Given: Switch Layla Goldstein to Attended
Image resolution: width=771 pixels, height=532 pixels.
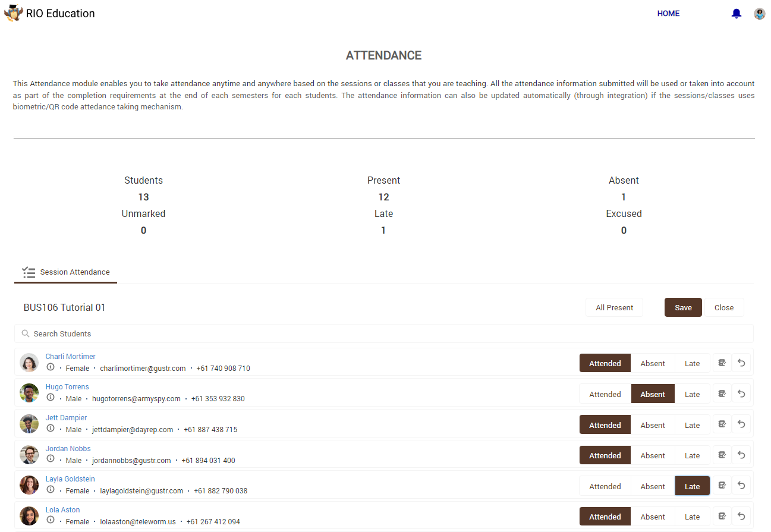Looking at the screenshot, I should 605,486.
